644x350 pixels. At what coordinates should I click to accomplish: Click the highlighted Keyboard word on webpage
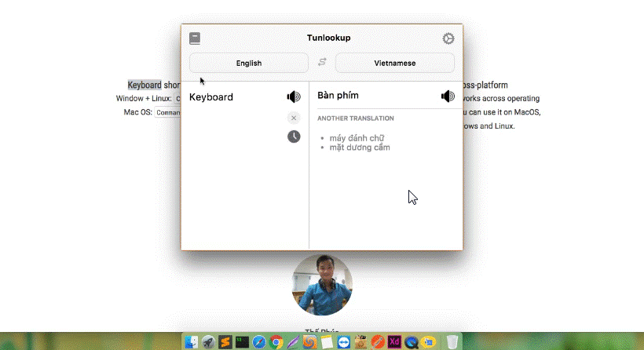pyautogui.click(x=145, y=85)
